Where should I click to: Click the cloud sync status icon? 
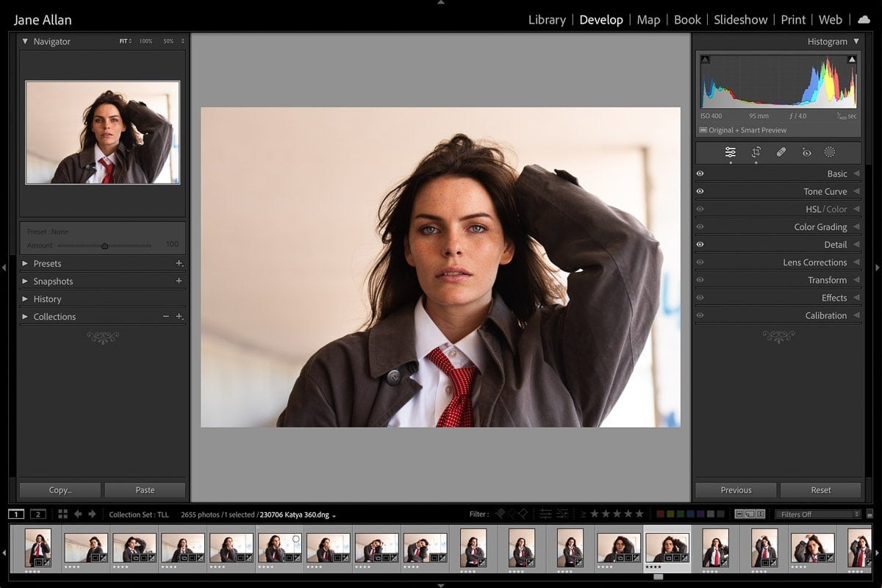pos(864,20)
